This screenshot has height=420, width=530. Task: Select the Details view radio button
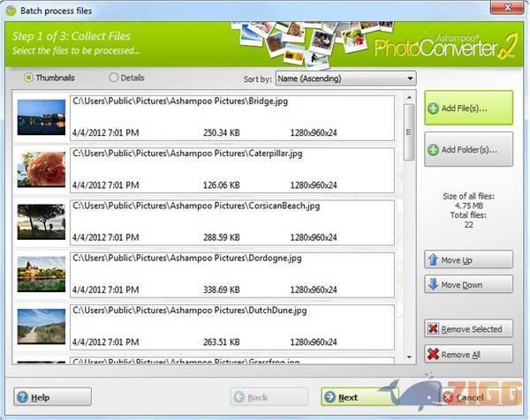pyautogui.click(x=114, y=78)
